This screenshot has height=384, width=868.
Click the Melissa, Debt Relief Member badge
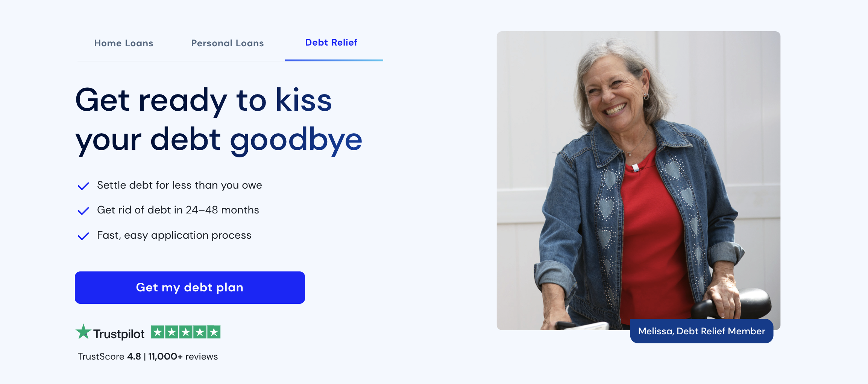click(x=702, y=331)
